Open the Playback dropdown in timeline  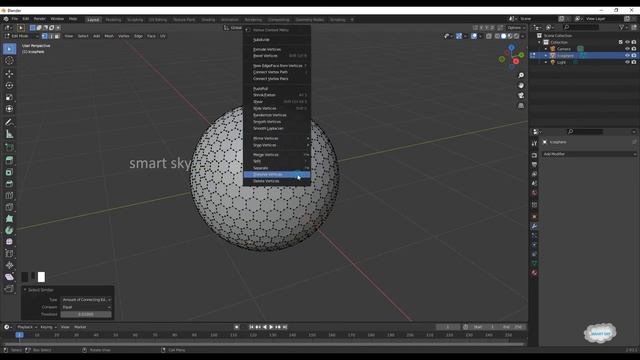(x=27, y=327)
